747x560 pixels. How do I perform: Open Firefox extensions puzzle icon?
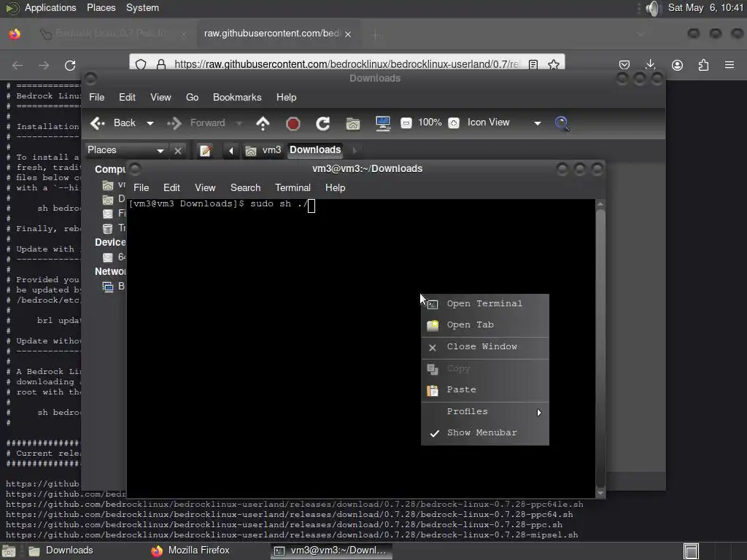pos(703,65)
